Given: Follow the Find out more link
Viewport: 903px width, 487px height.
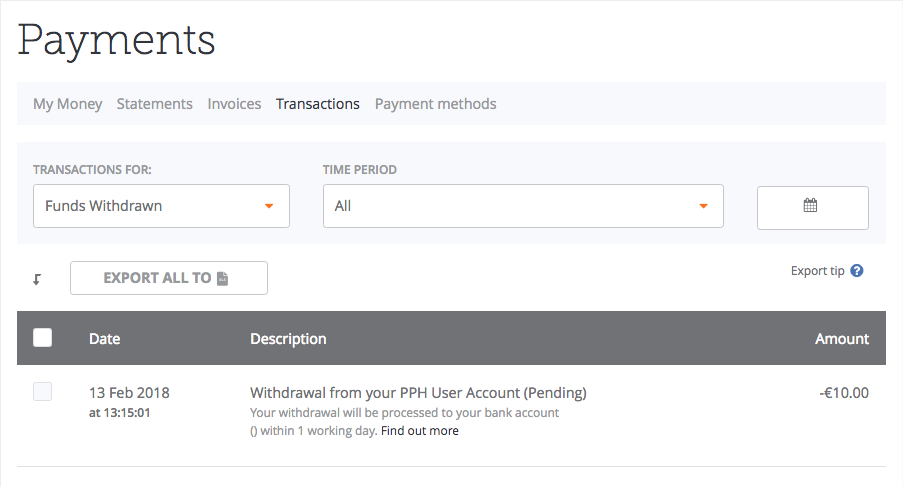Looking at the screenshot, I should click(x=420, y=431).
